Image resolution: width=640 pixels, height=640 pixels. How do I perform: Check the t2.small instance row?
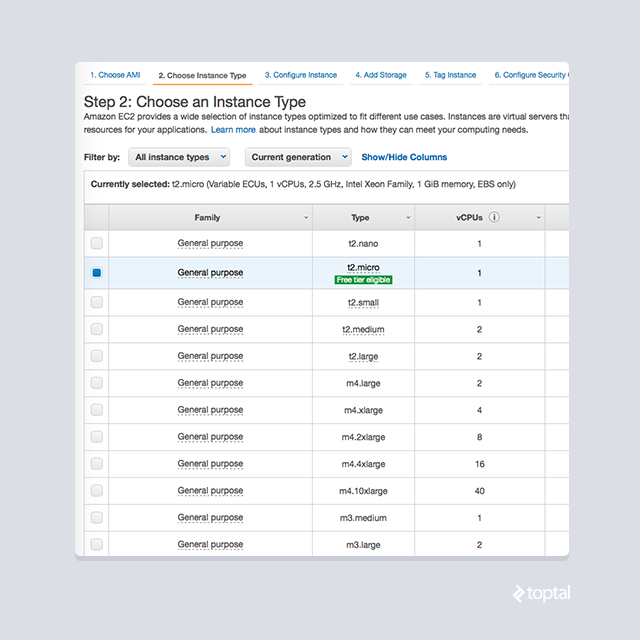pyautogui.click(x=97, y=302)
